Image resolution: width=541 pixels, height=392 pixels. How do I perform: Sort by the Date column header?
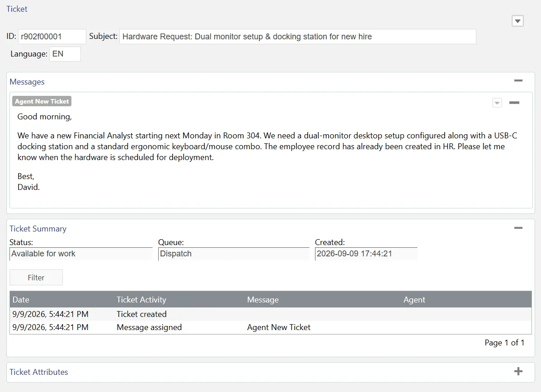[x=21, y=299]
